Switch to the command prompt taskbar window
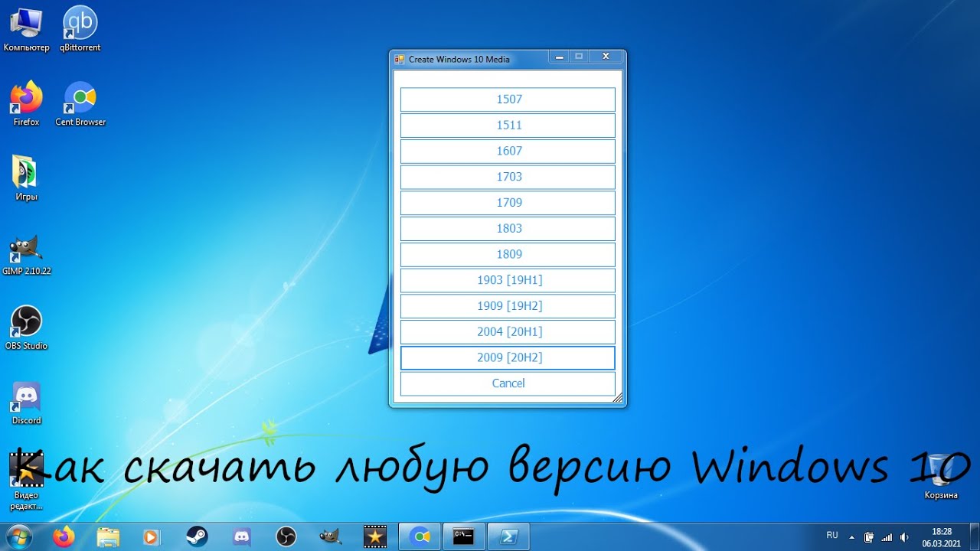Image resolution: width=980 pixels, height=551 pixels. pos(463,537)
